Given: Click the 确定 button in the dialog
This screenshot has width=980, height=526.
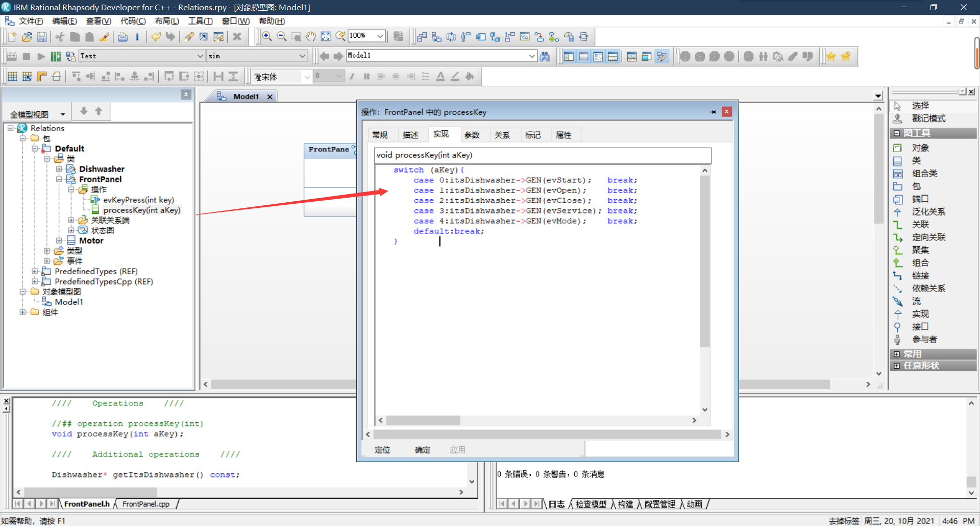Looking at the screenshot, I should (x=422, y=449).
